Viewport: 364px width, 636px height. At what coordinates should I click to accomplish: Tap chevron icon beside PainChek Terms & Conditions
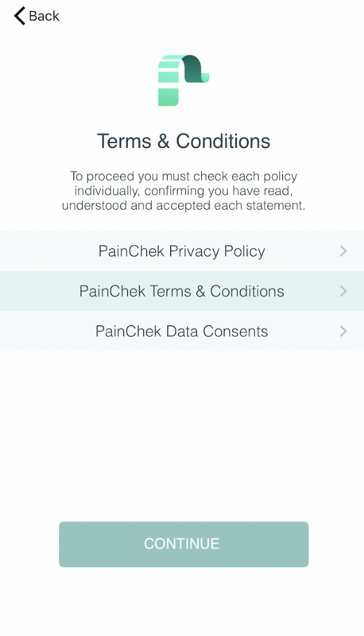tap(343, 291)
